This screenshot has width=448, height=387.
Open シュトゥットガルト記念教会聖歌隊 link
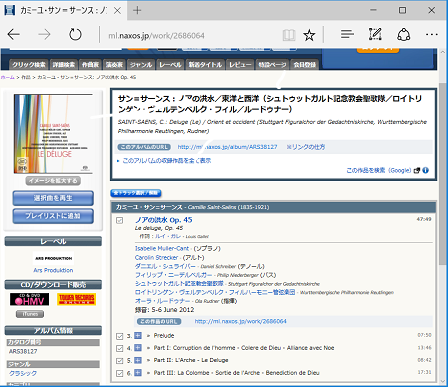(179, 283)
